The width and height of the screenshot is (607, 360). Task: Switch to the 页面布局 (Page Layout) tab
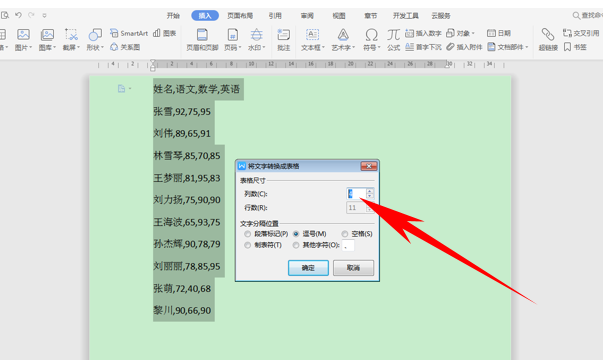[x=240, y=15]
